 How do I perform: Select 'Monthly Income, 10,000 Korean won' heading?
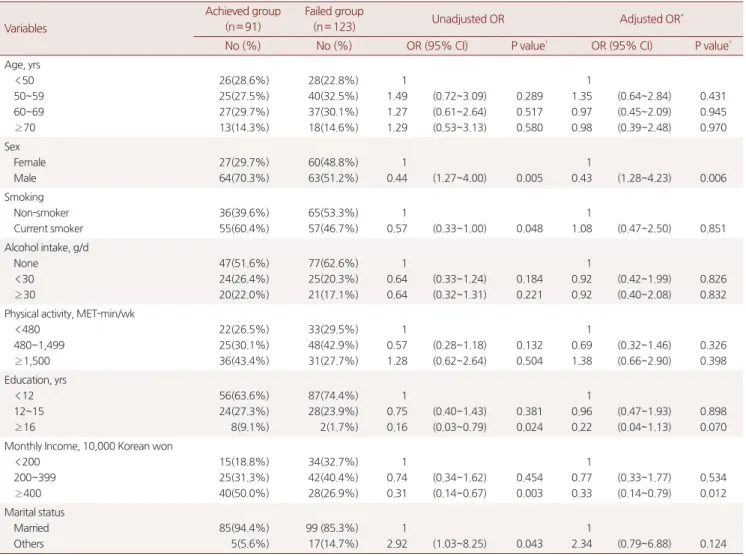88,446
